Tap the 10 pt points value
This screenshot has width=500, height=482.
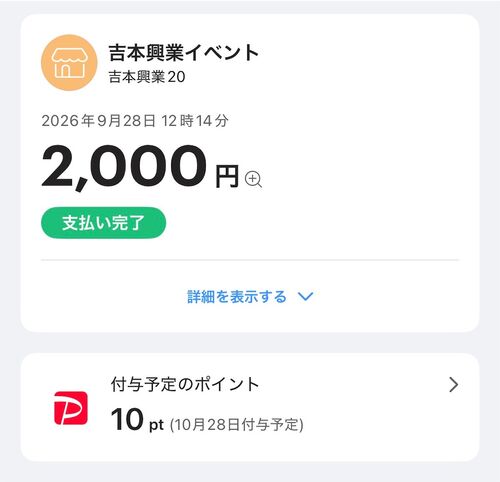pyautogui.click(x=137, y=420)
